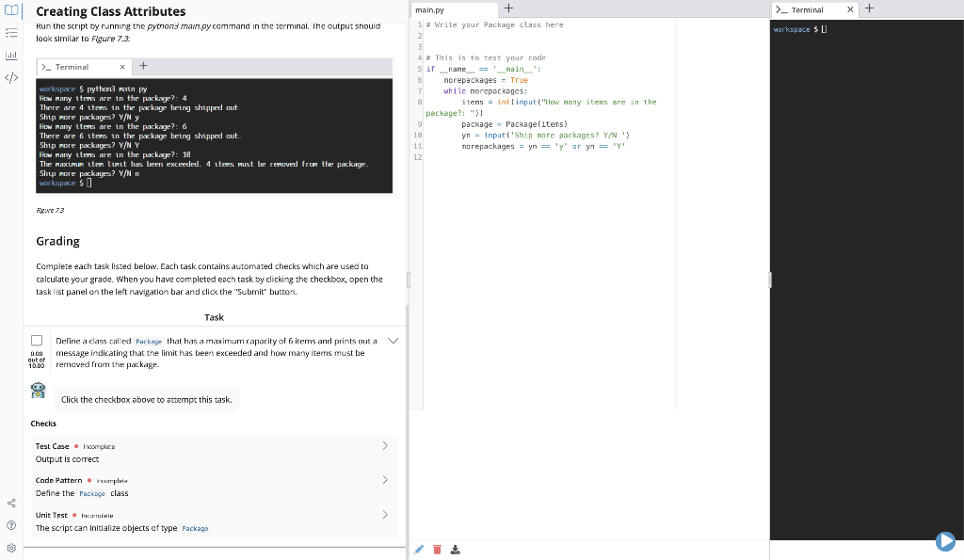Select the code editor icon in sidebar

pos(9,76)
